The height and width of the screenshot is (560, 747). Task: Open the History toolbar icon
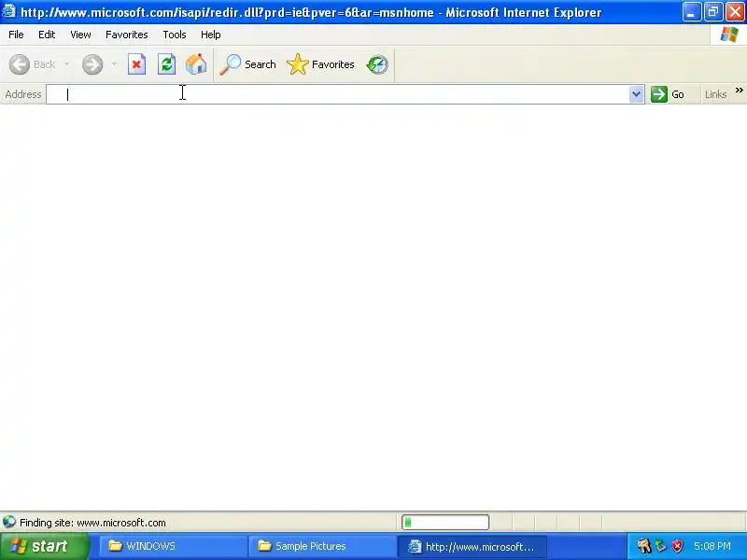pos(377,64)
